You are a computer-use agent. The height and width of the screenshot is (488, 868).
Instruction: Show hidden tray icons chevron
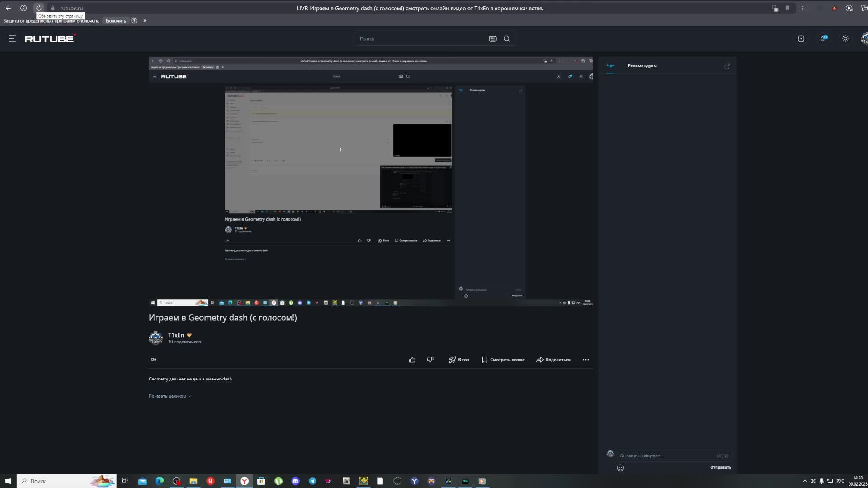point(805,481)
